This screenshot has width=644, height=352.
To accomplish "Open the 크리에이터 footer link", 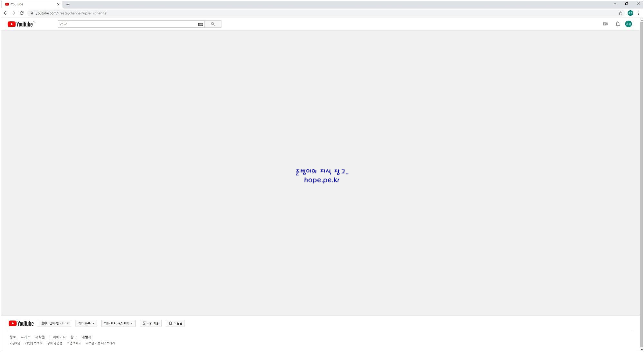I will (x=57, y=337).
